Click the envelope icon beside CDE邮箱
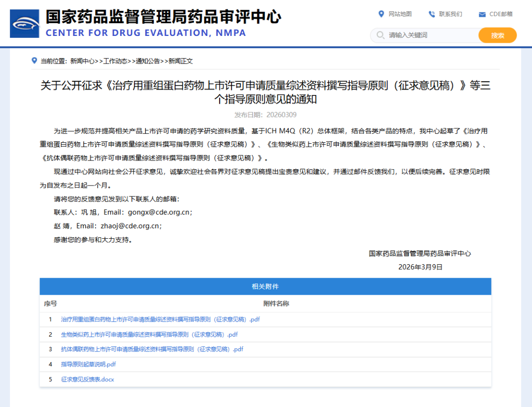This screenshot has width=532, height=407. pos(482,14)
